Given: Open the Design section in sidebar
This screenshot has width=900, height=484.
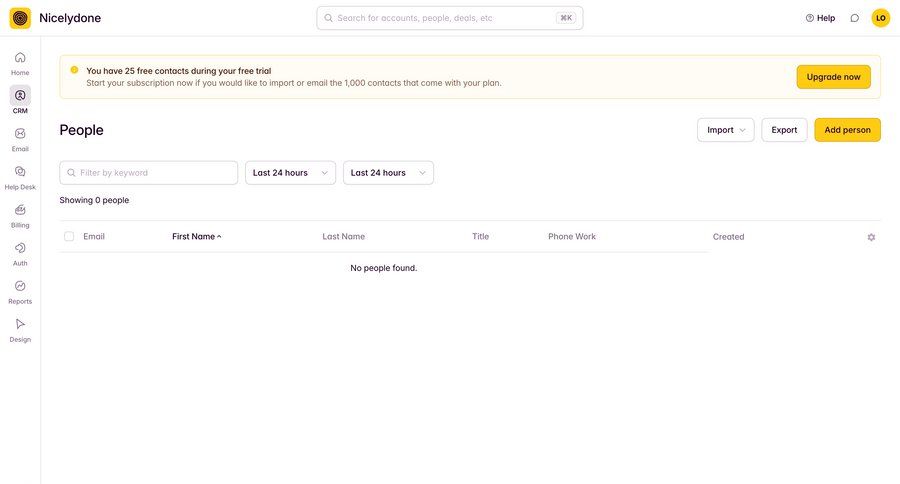Looking at the screenshot, I should pyautogui.click(x=20, y=331).
